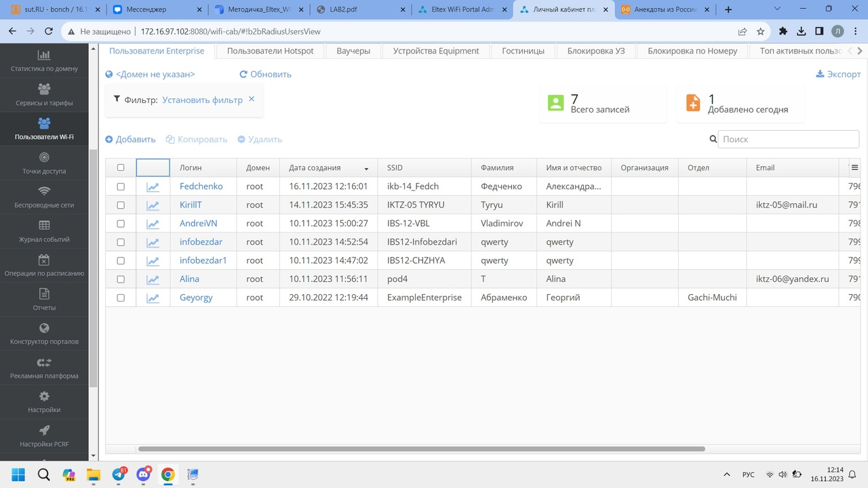
Task: Open Точки доступа section
Action: (x=44, y=163)
